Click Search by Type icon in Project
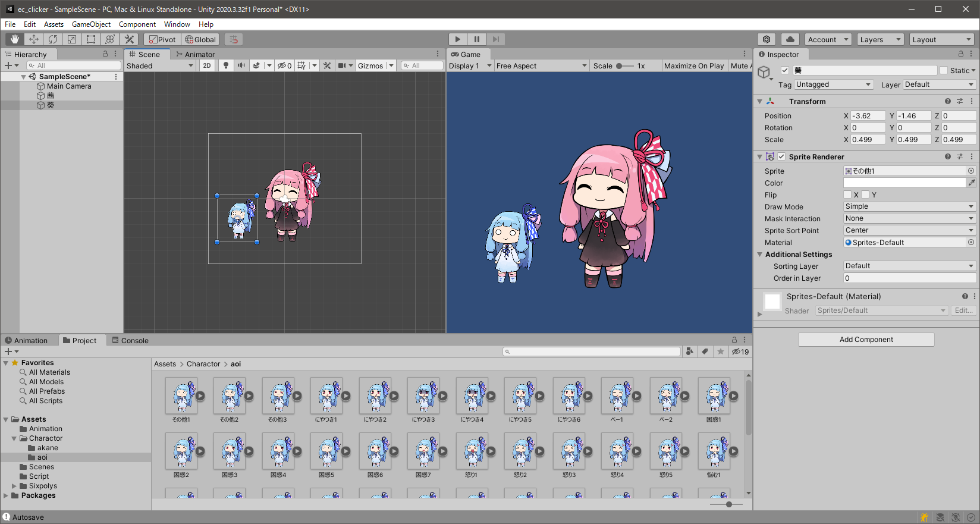The width and height of the screenshot is (980, 524). pos(690,352)
